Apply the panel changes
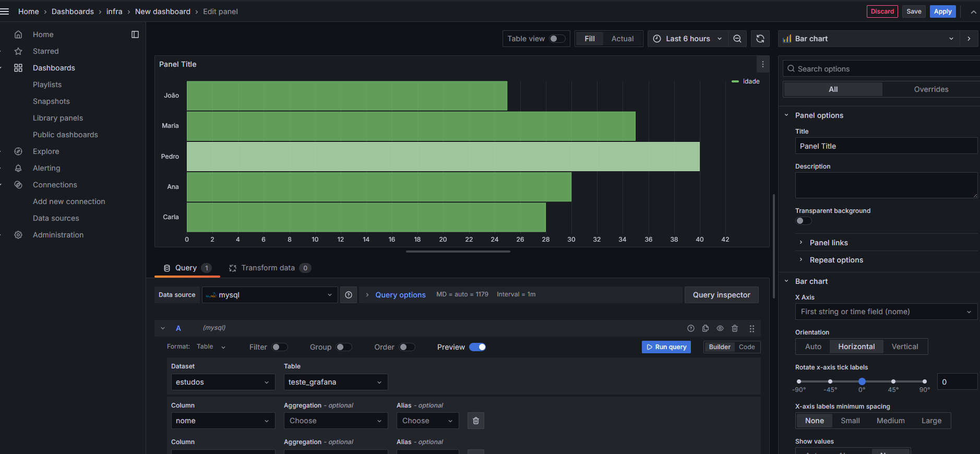 coord(942,11)
